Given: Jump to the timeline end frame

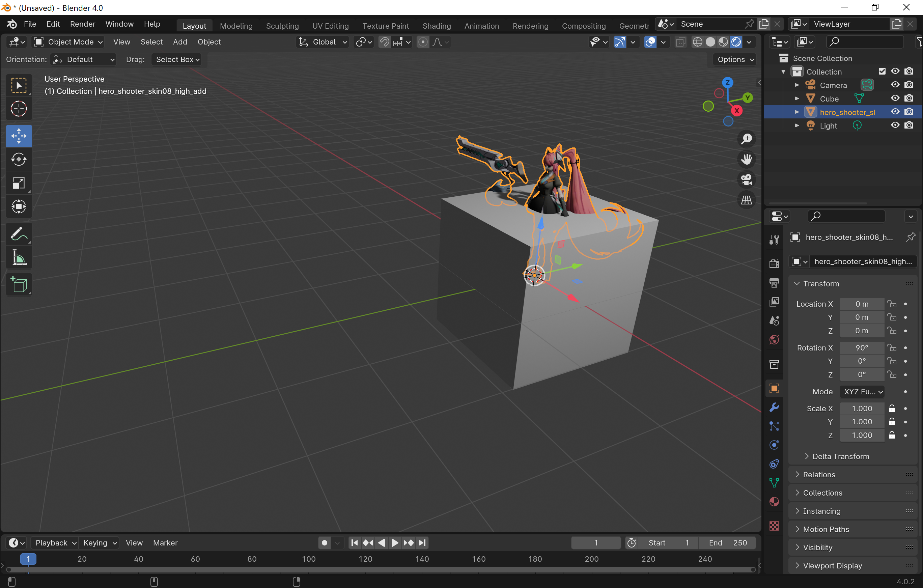Looking at the screenshot, I should pos(422,543).
